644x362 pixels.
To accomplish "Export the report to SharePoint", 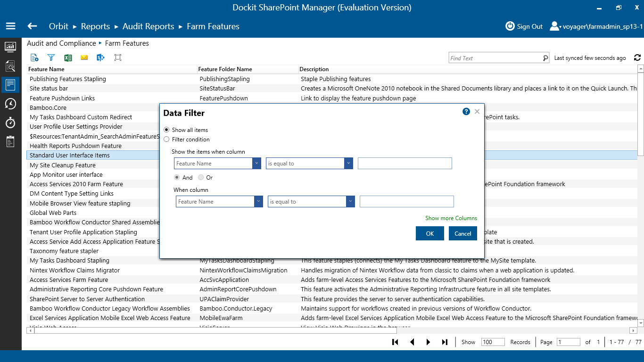I will [100, 58].
